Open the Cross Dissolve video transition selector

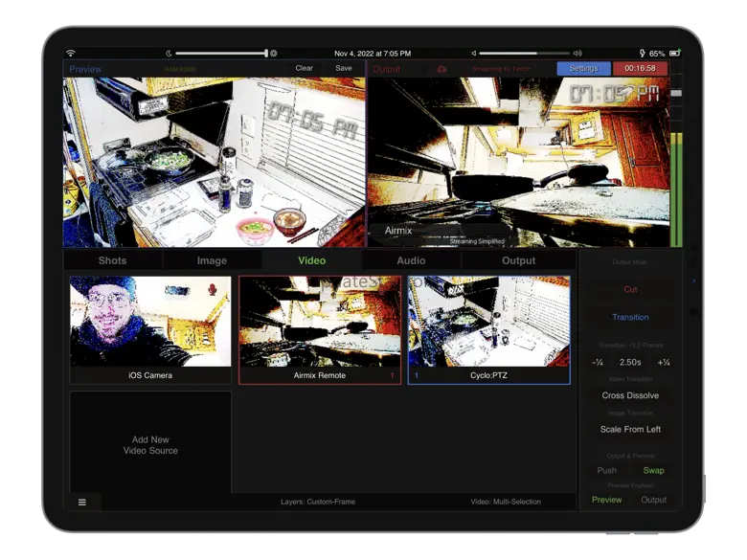click(630, 395)
